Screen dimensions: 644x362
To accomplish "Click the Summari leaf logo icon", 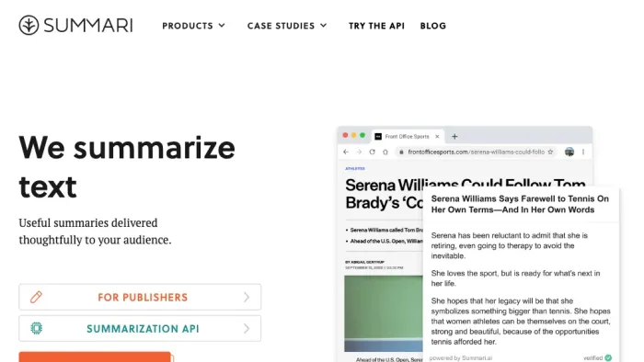I will (29, 25).
